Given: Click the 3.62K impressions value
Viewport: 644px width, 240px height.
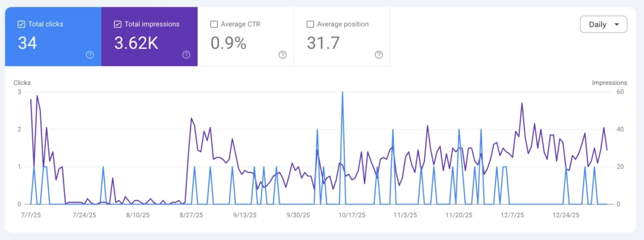Looking at the screenshot, I should (136, 43).
